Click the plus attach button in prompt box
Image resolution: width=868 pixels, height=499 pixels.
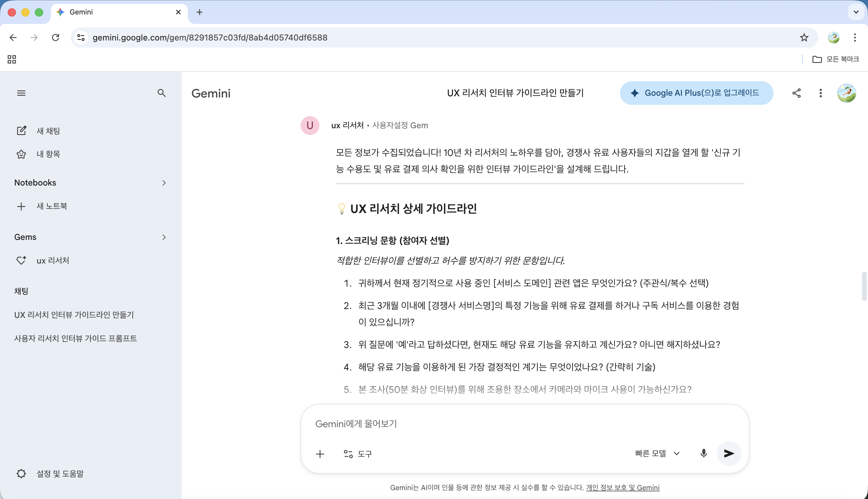[x=320, y=454]
